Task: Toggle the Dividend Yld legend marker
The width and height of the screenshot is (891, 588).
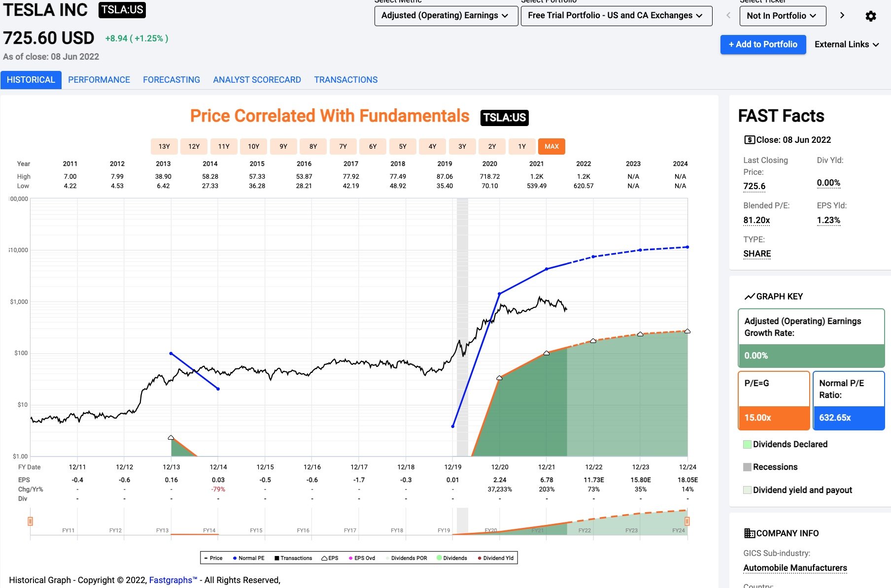Action: [480, 558]
